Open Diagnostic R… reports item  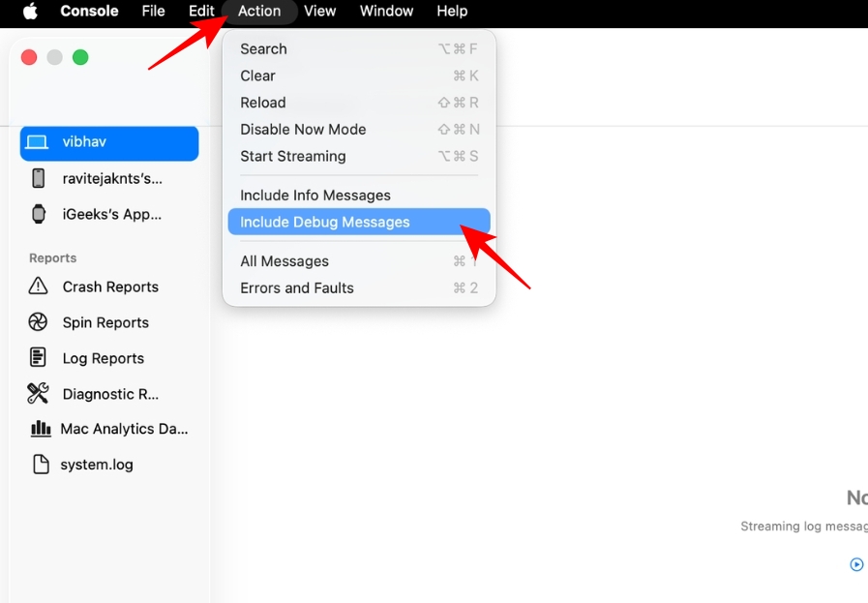[109, 394]
